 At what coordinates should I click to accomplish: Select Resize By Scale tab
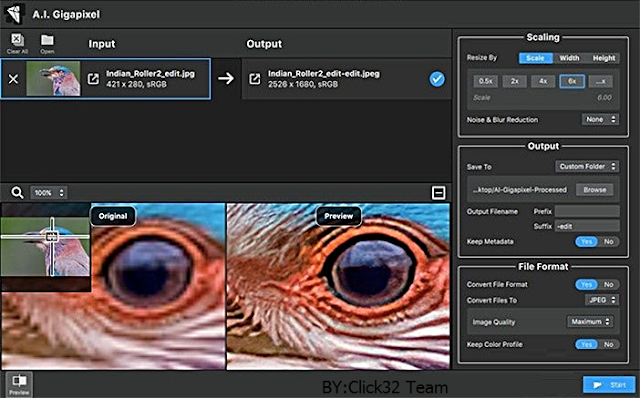535,58
